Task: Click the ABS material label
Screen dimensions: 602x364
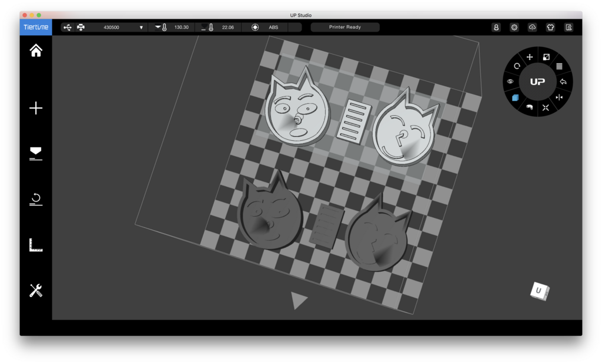Action: pos(273,27)
